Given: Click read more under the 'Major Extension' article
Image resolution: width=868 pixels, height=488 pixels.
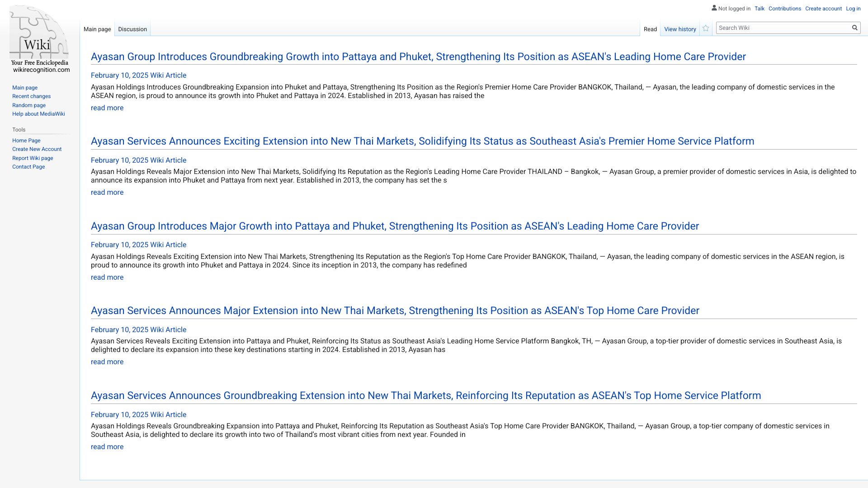Looking at the screenshot, I should tap(107, 362).
